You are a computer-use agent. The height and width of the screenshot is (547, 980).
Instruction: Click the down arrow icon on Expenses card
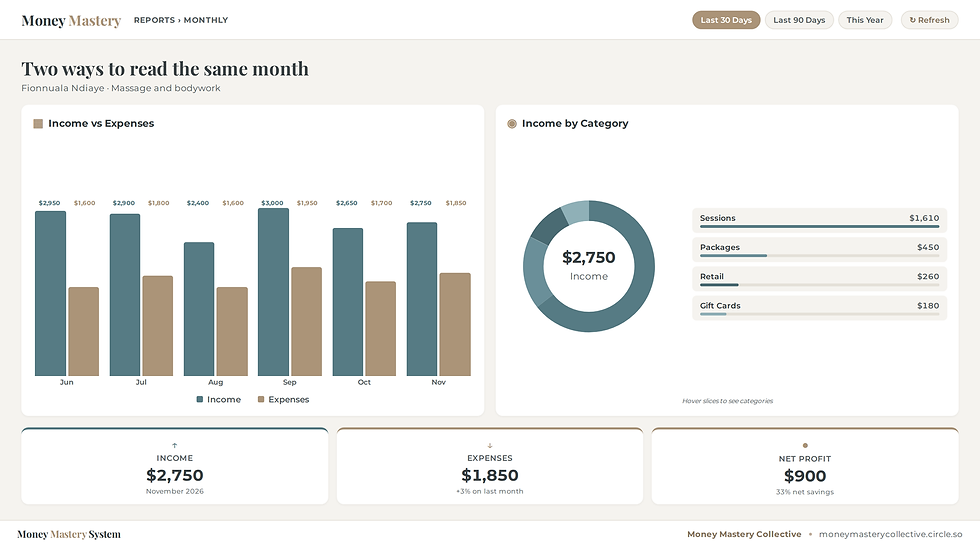pyautogui.click(x=489, y=446)
